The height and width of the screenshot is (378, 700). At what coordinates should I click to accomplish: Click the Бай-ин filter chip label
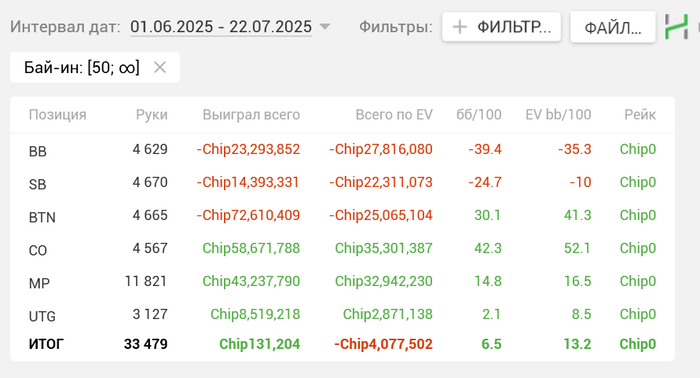(x=82, y=67)
